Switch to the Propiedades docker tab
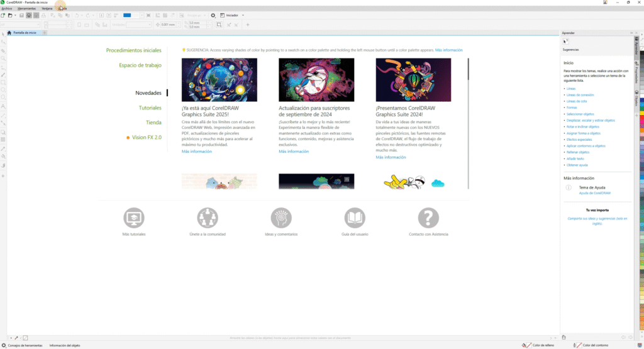 (636, 72)
